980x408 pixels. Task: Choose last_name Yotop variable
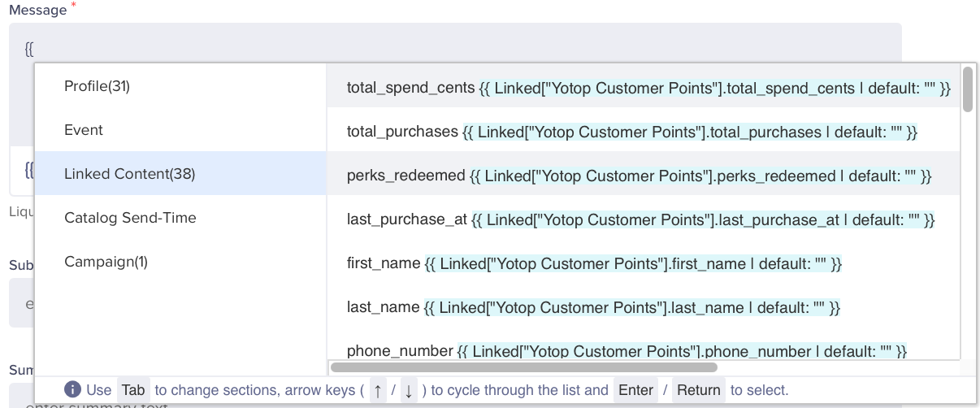(x=592, y=307)
